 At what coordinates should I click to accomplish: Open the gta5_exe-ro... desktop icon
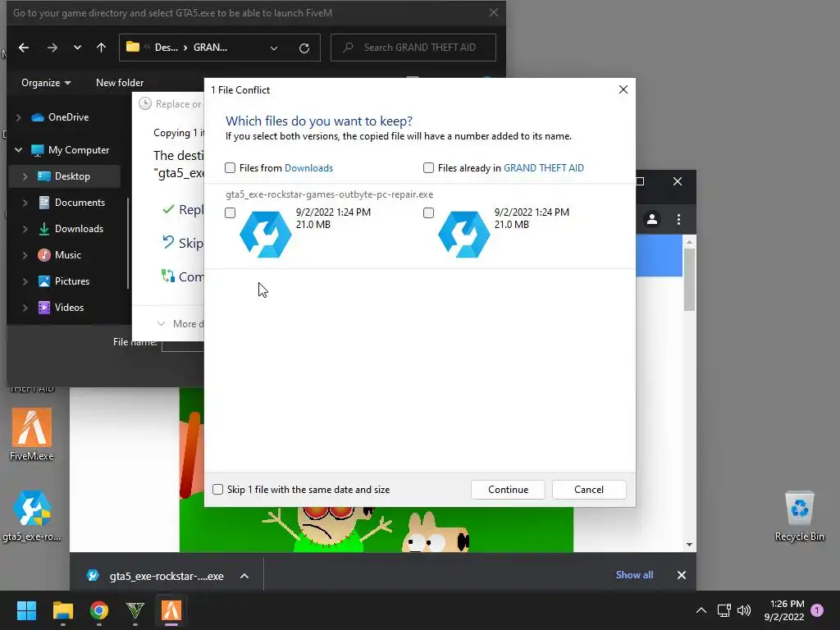pyautogui.click(x=32, y=516)
